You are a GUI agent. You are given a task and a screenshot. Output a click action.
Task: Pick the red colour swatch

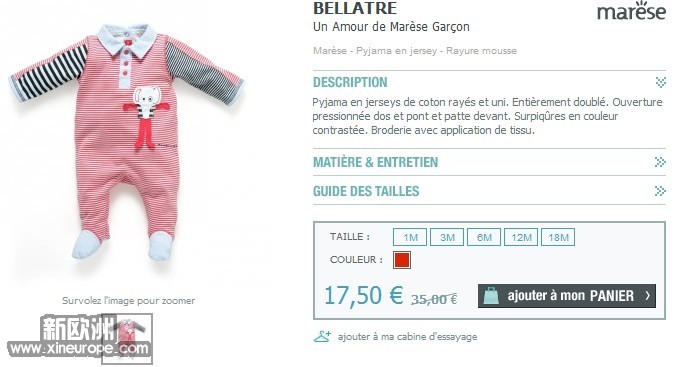pos(402,260)
